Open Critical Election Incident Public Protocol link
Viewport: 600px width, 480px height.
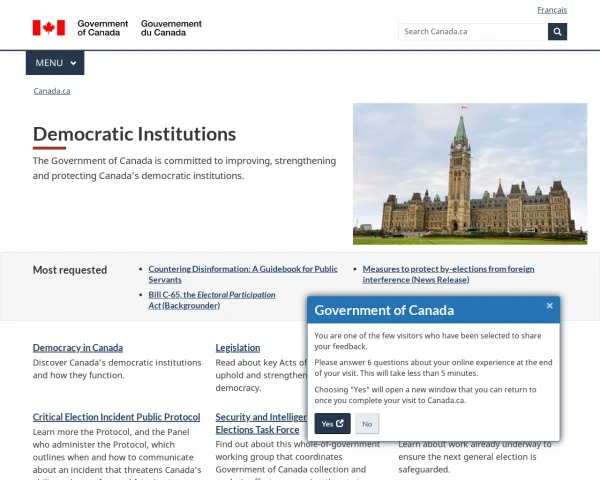point(116,417)
